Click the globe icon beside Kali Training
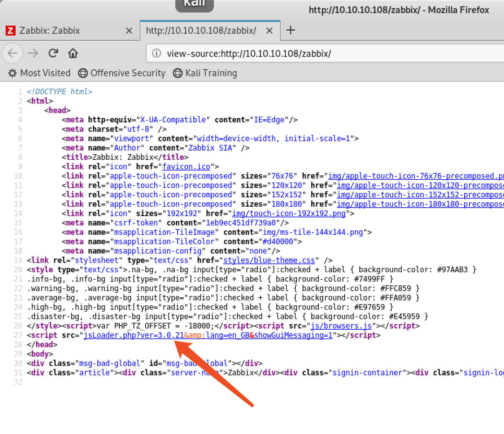Image resolution: width=504 pixels, height=434 pixels. (x=177, y=73)
